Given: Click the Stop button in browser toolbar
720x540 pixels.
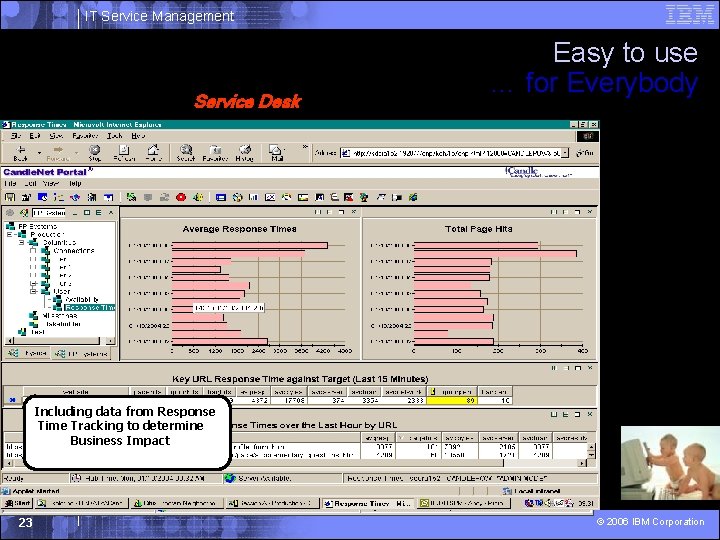Looking at the screenshot, I should [95, 153].
